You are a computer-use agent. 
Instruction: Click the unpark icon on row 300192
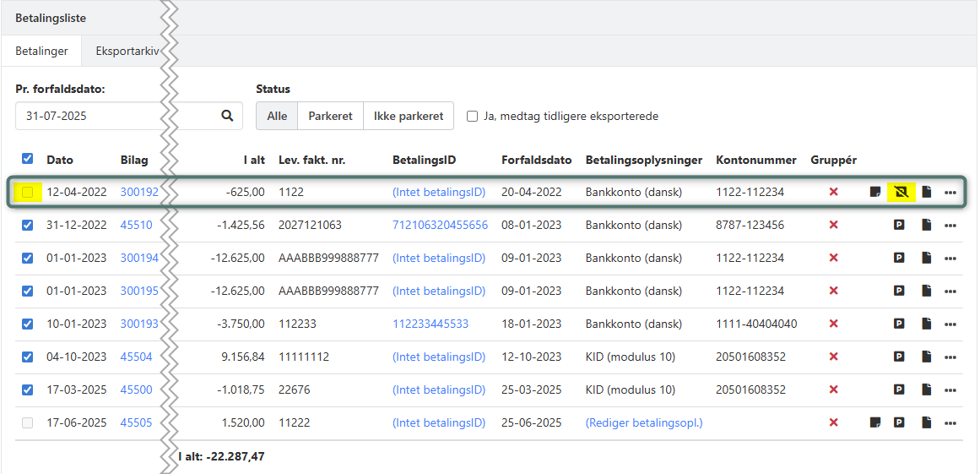900,192
